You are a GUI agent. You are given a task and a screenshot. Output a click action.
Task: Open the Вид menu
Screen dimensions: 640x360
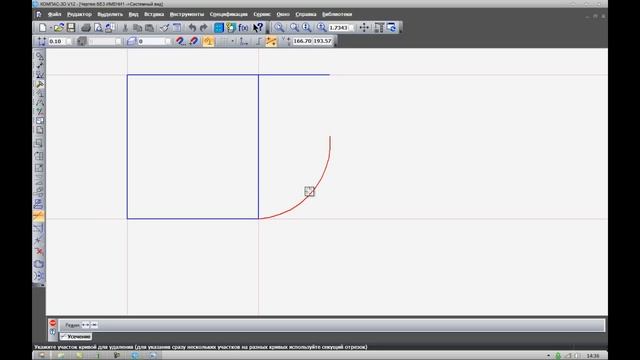point(133,14)
